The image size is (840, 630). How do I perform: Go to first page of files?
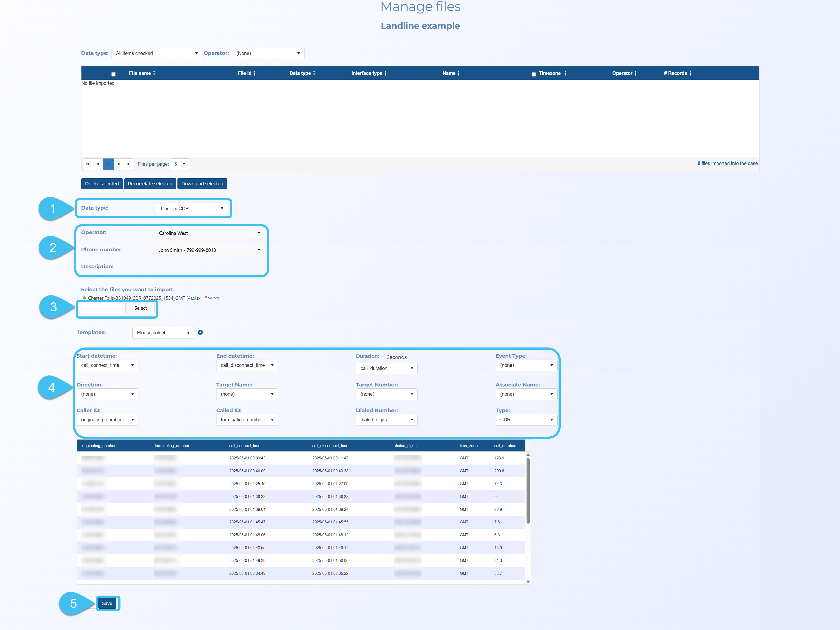coord(88,164)
